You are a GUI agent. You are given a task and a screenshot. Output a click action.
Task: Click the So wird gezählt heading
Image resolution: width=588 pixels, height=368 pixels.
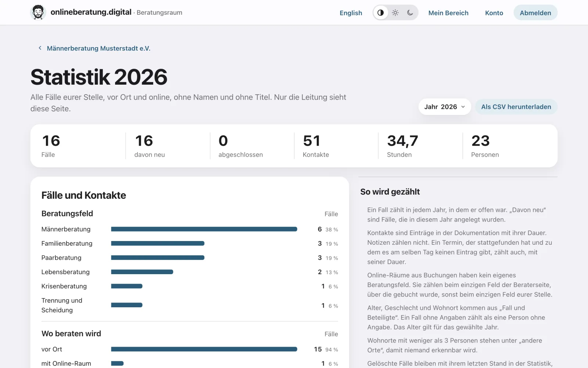[x=390, y=192]
